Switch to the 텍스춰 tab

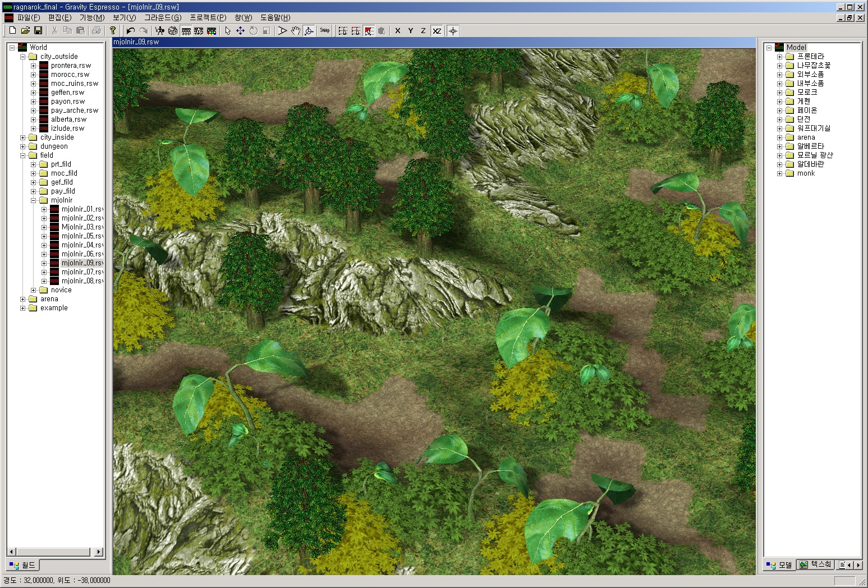[816, 564]
